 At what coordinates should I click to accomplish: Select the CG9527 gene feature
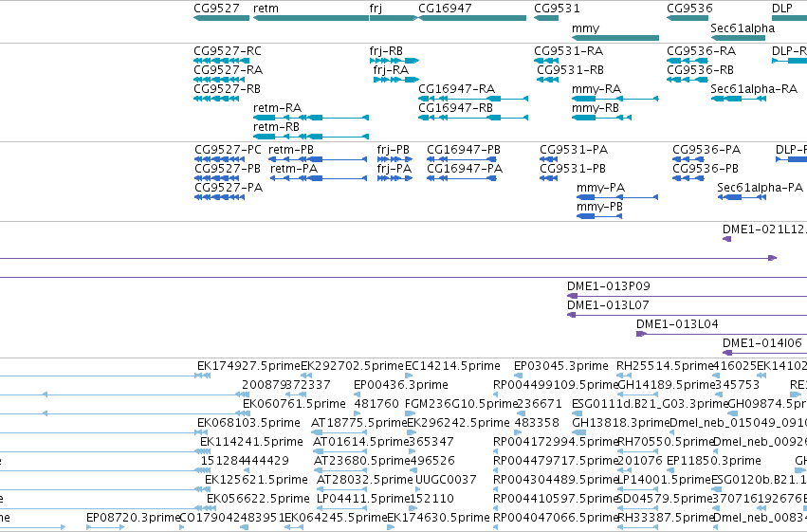pos(221,18)
